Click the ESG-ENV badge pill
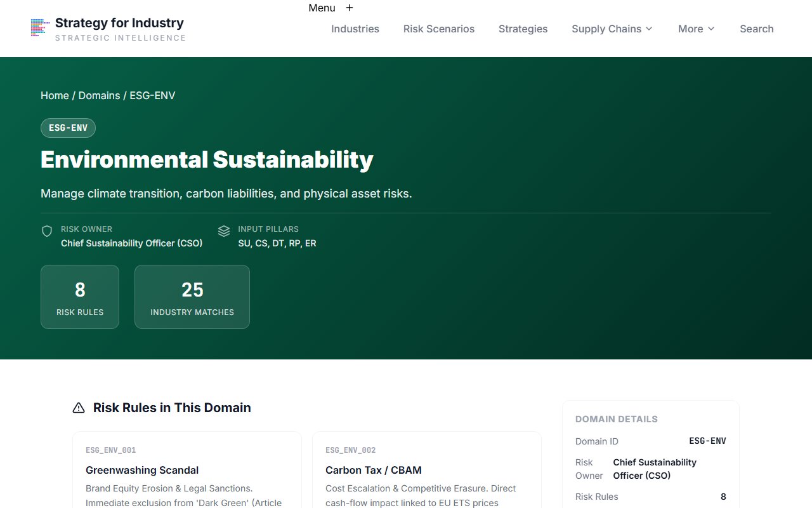This screenshot has height=508, width=812. [x=68, y=128]
